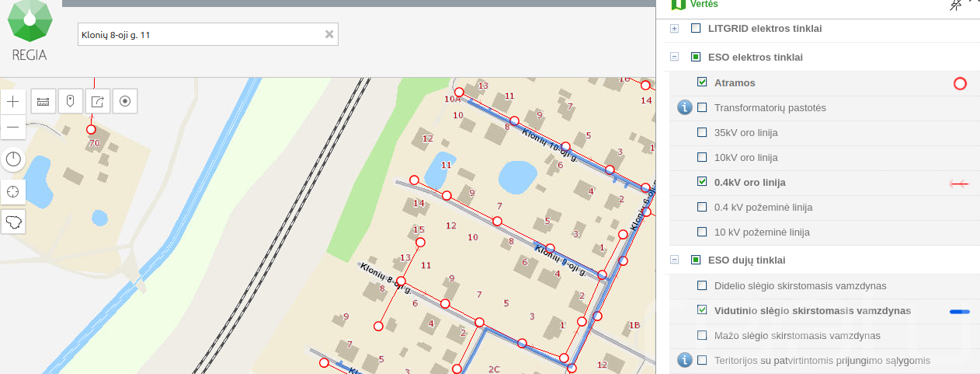980x374 pixels.
Task: Select ESO elektros tinklai label
Action: (x=756, y=57)
